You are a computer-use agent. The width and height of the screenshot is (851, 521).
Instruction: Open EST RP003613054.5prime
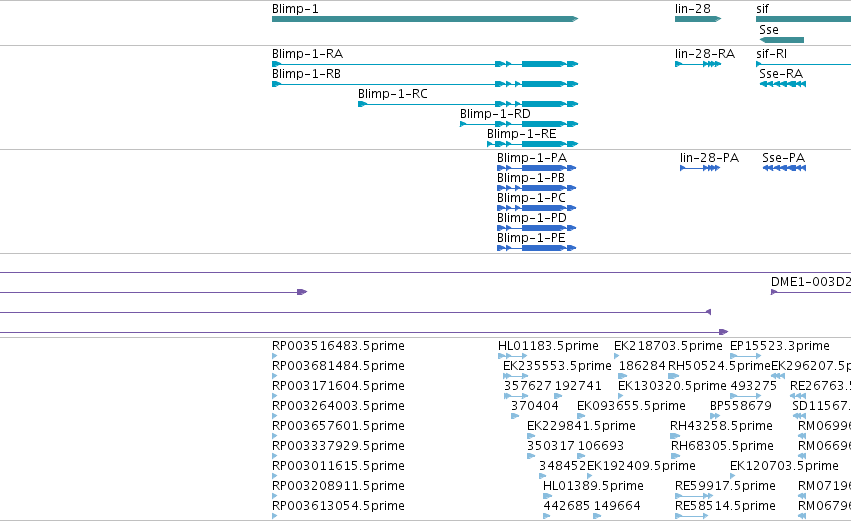338,506
